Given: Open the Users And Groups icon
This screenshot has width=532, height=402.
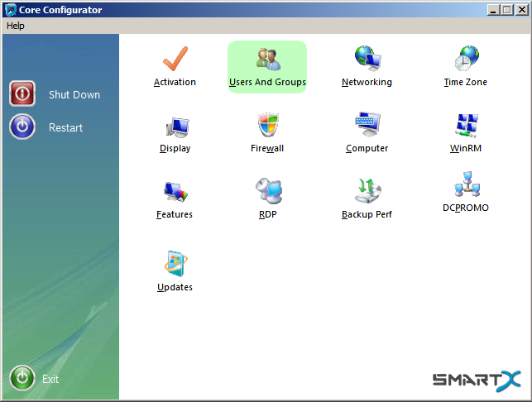Looking at the screenshot, I should pyautogui.click(x=268, y=60).
